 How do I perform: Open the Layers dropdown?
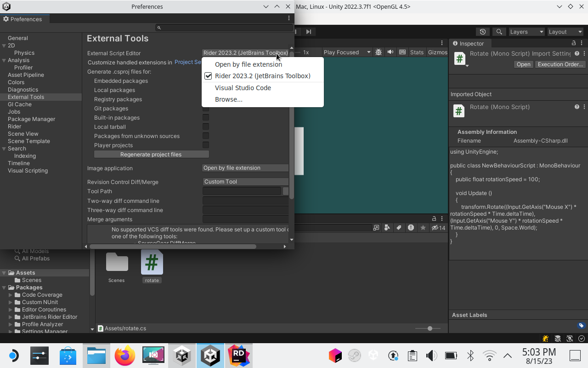(526, 32)
